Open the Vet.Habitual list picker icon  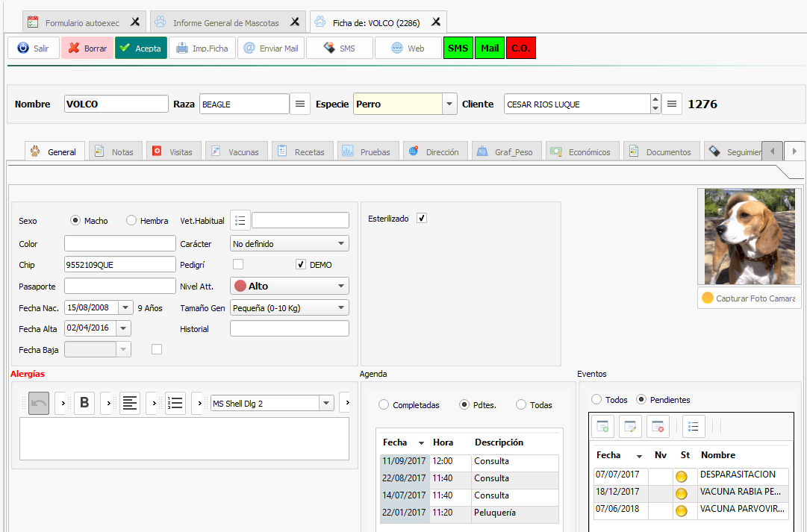coord(240,220)
